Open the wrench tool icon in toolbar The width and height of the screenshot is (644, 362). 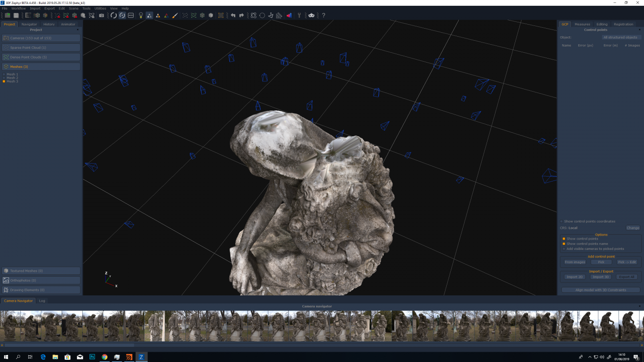click(x=299, y=15)
